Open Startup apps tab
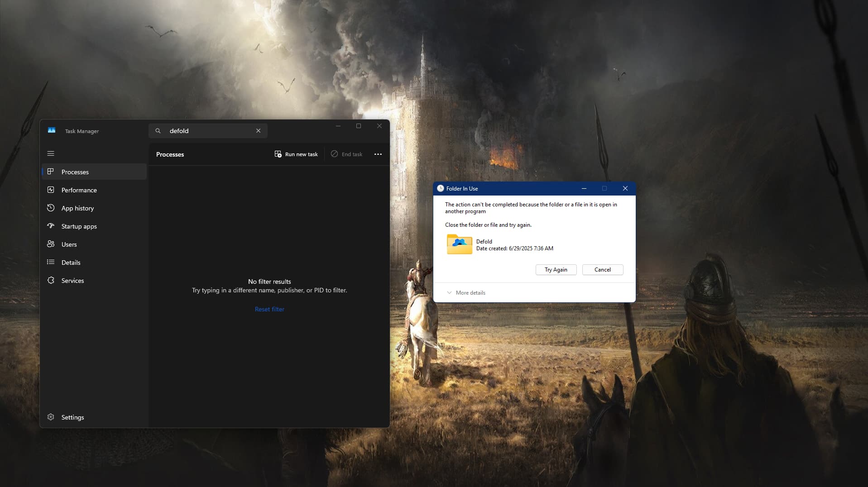The width and height of the screenshot is (868, 487). click(94, 226)
